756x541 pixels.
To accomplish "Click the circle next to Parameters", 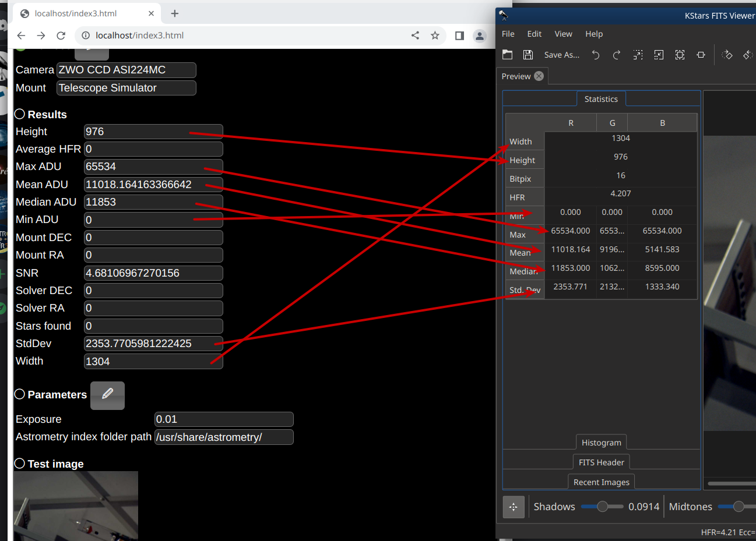I will coord(20,394).
